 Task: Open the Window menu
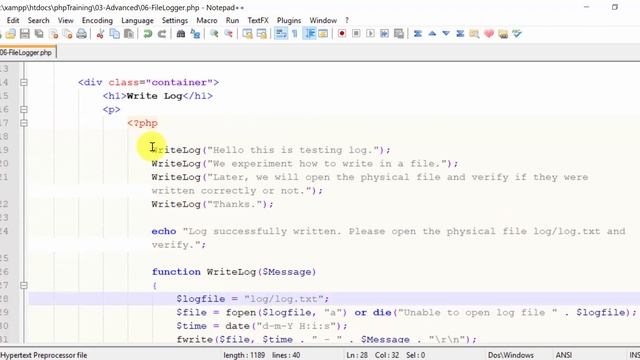[323, 20]
